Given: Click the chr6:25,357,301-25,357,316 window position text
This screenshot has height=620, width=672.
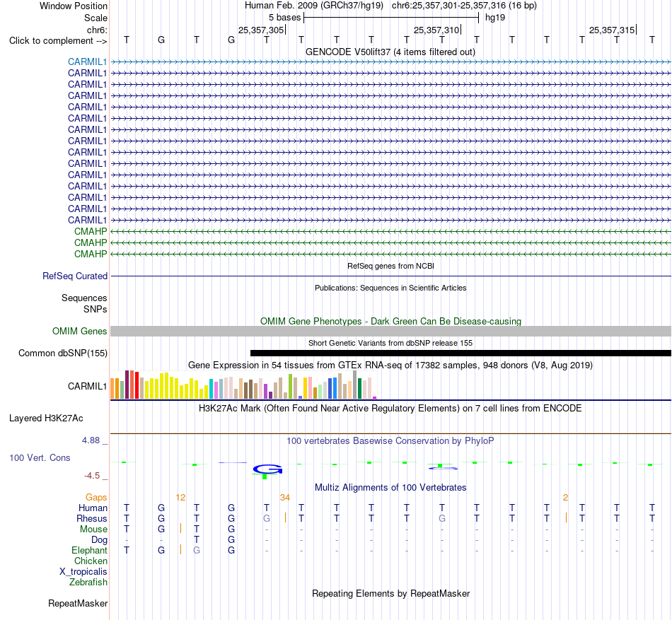Looking at the screenshot, I should (464, 6).
